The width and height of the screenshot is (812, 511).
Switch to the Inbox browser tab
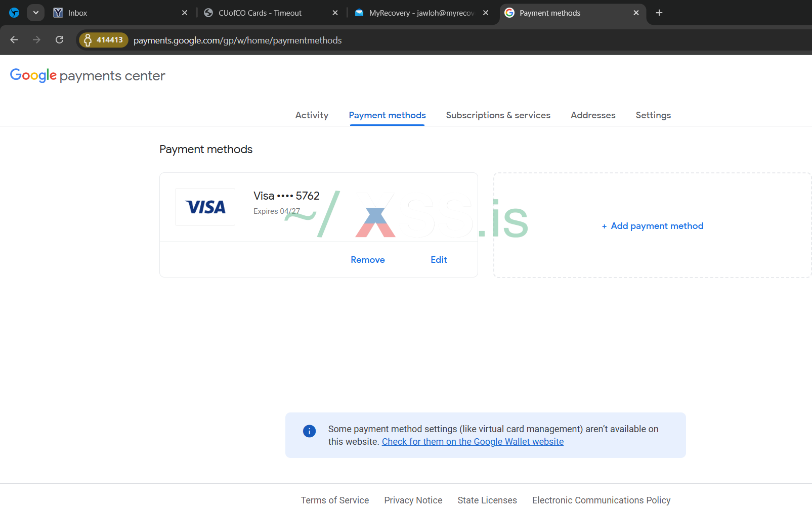[116, 13]
